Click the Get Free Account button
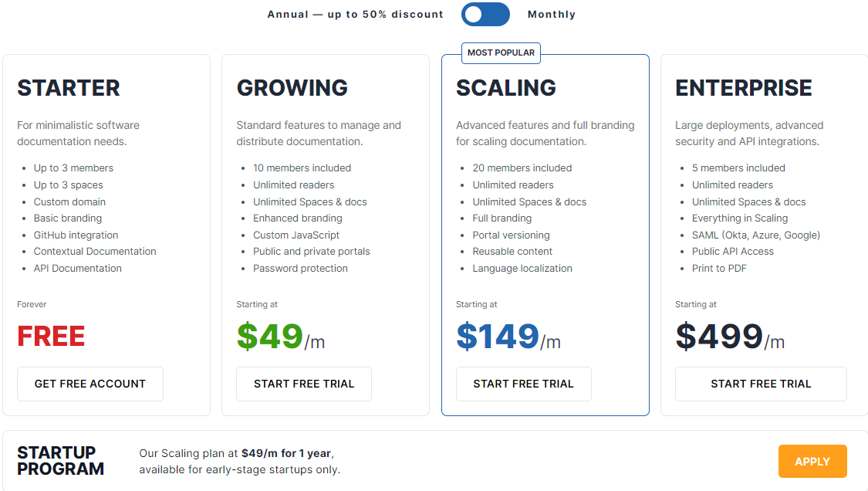Image resolution: width=868 pixels, height=491 pixels. [x=90, y=384]
